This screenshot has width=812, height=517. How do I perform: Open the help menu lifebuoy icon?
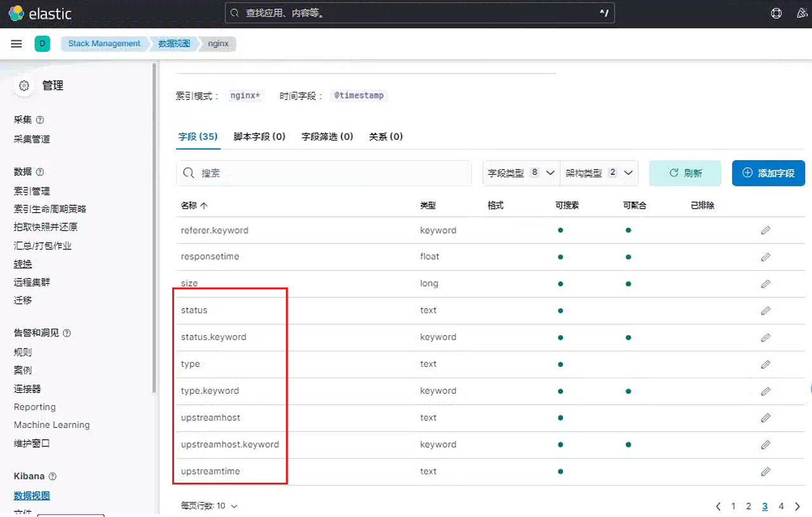pos(776,13)
